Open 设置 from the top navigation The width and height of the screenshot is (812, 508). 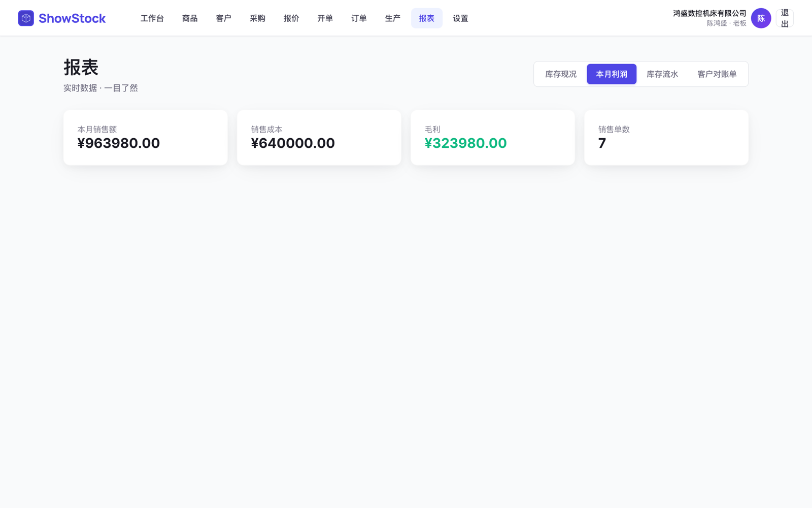[461, 18]
